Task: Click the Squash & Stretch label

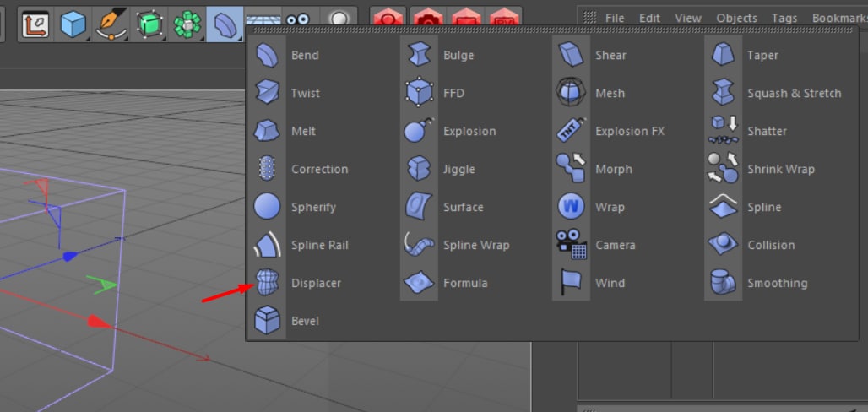Action: tap(795, 93)
